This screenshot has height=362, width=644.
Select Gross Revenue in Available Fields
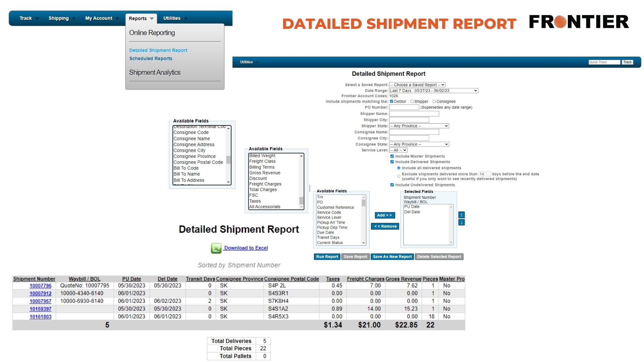click(265, 173)
